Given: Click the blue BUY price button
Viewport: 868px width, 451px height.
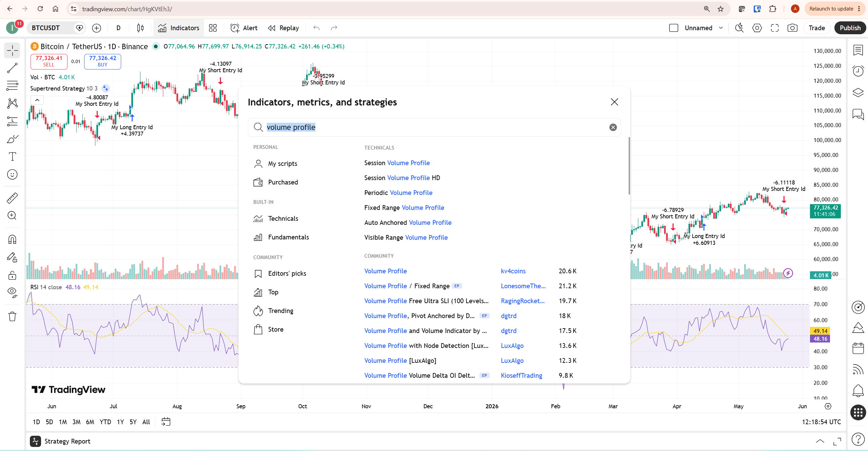Looking at the screenshot, I should (x=102, y=61).
